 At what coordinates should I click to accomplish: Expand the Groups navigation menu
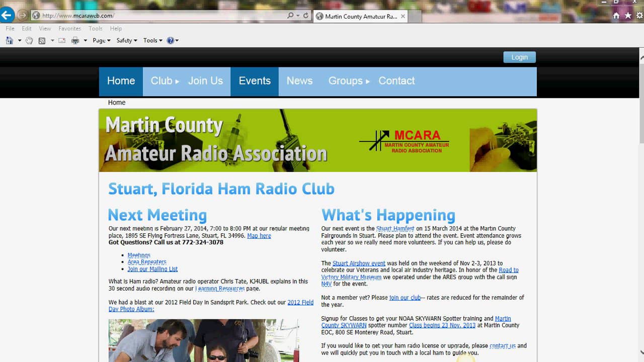click(349, 81)
